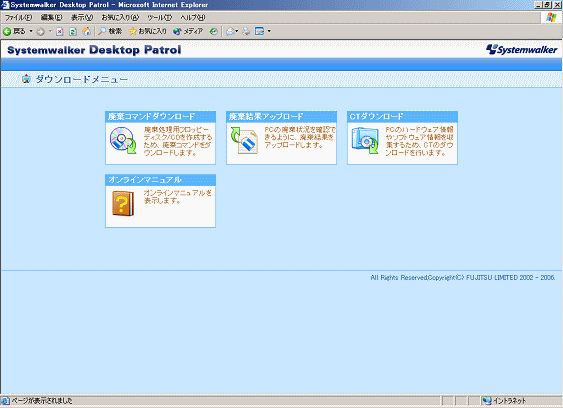Viewport: 563px width, 408px height.
Task: Click the 廃棄コマンドダウンロード heading link
Action: coord(151,116)
